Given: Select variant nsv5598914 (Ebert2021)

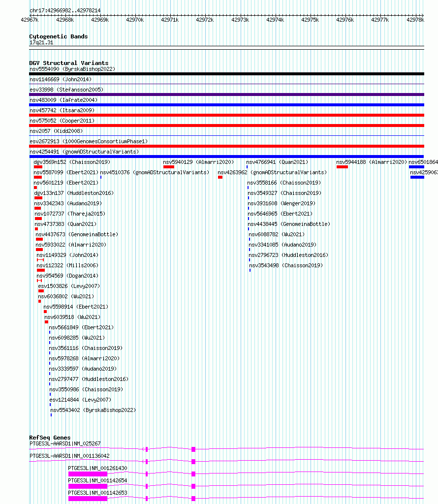Looking at the screenshot, I should point(76,307).
